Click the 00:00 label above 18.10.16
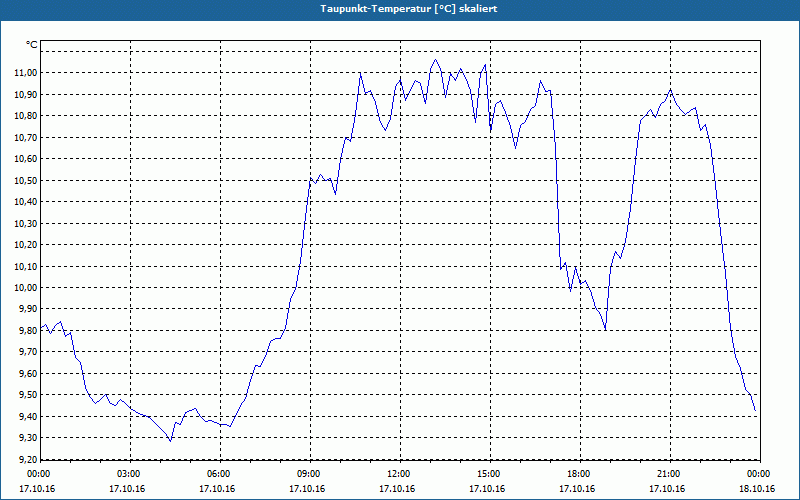Image resolution: width=800 pixels, height=500 pixels. coord(757,474)
